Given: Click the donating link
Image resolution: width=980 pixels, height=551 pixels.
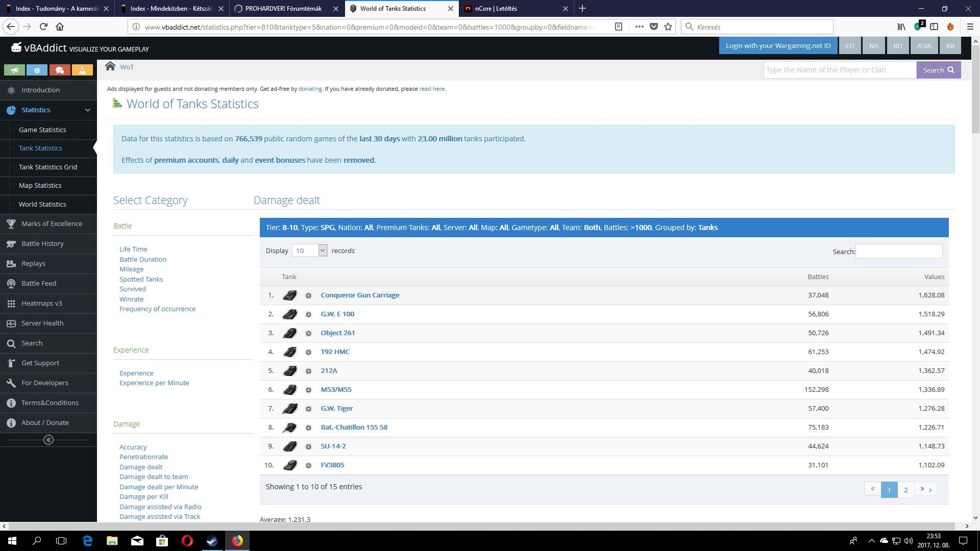Looking at the screenshot, I should (x=310, y=89).
